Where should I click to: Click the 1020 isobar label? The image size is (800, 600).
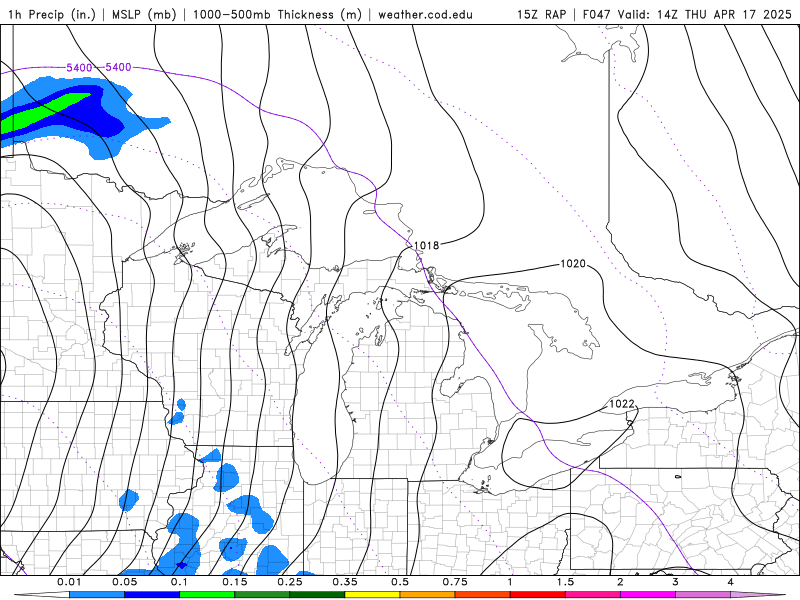(x=573, y=263)
